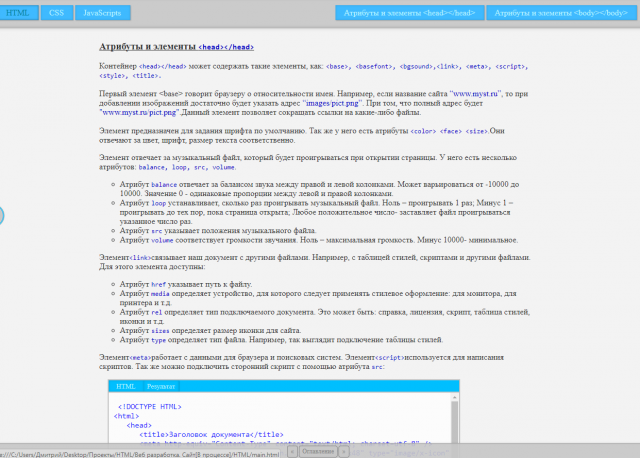Click the "www.myst.ru" text in first paragraph
Viewport: 640px width, 458px height.
tap(476, 93)
